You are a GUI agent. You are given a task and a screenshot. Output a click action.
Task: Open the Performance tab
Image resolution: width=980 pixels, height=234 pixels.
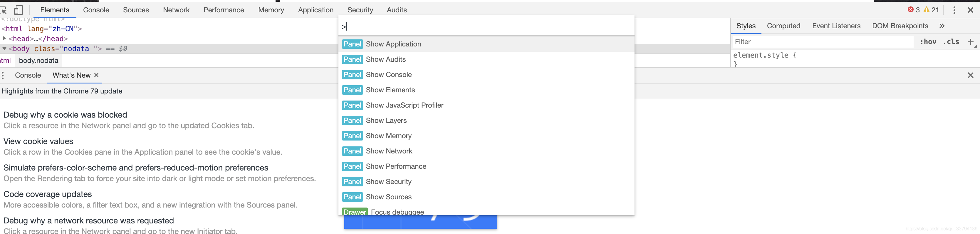pos(224,10)
